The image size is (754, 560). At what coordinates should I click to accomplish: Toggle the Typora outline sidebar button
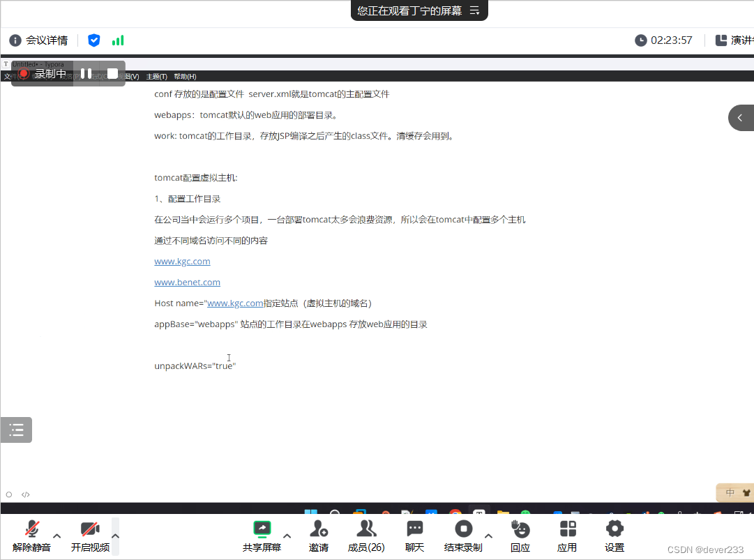(x=16, y=430)
